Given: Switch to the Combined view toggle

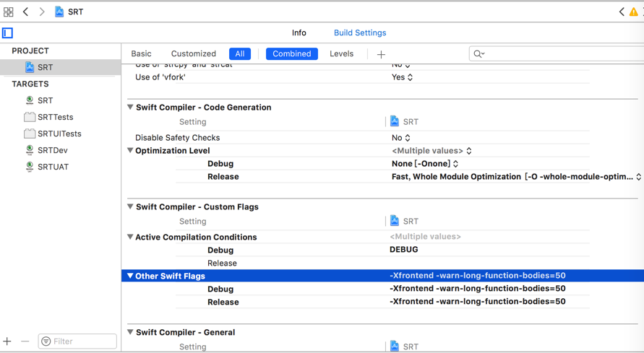Looking at the screenshot, I should (292, 54).
